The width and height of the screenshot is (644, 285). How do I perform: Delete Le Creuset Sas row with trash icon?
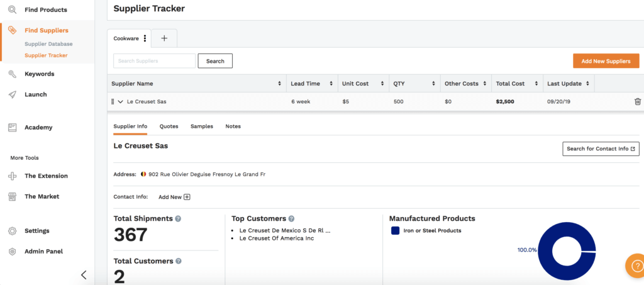tap(638, 101)
